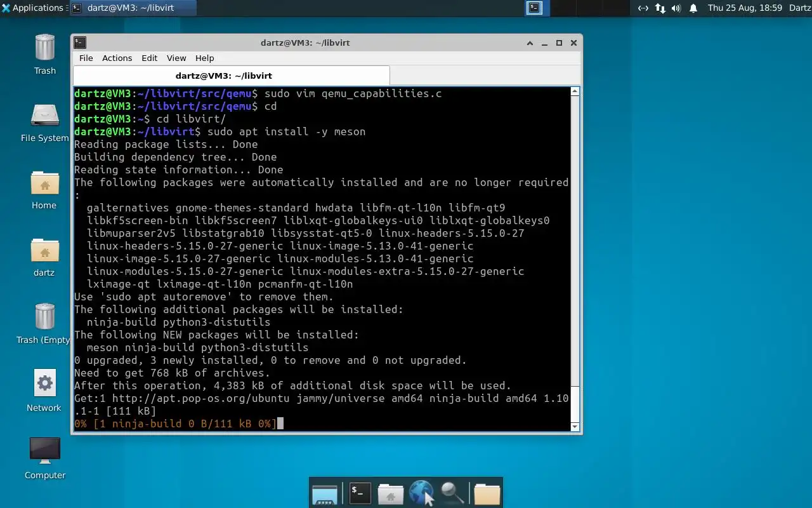This screenshot has width=812, height=508.
Task: Click the network connection arrows icon
Action: click(660, 8)
